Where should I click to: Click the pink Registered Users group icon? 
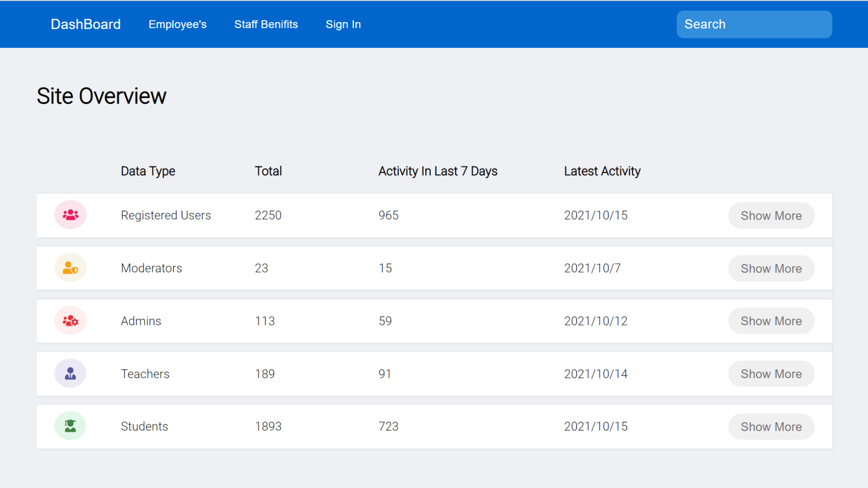[x=70, y=215]
